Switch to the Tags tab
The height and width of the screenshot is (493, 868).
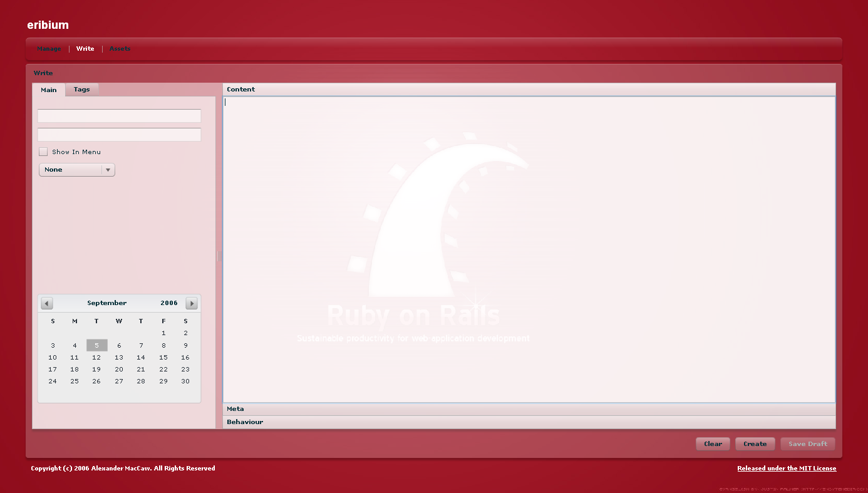81,90
